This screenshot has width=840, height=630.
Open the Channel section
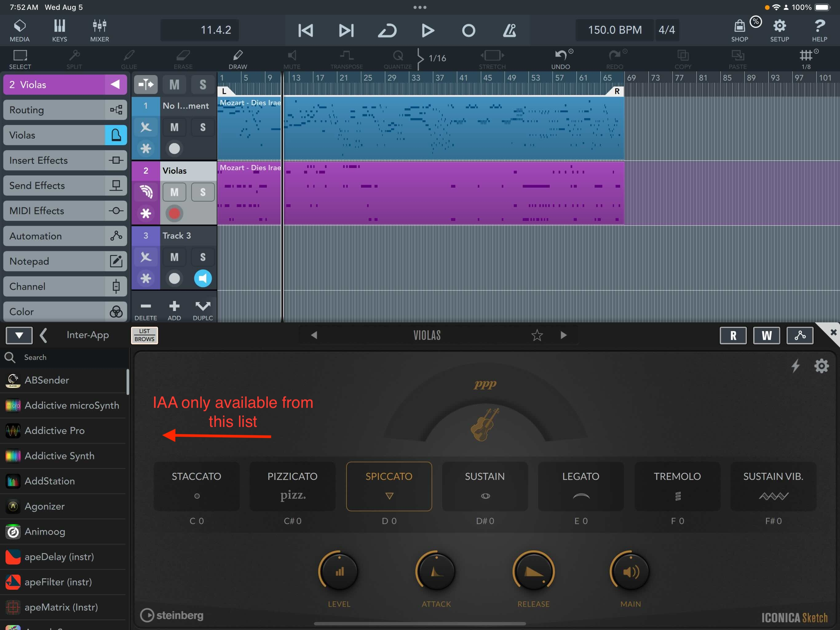click(65, 286)
